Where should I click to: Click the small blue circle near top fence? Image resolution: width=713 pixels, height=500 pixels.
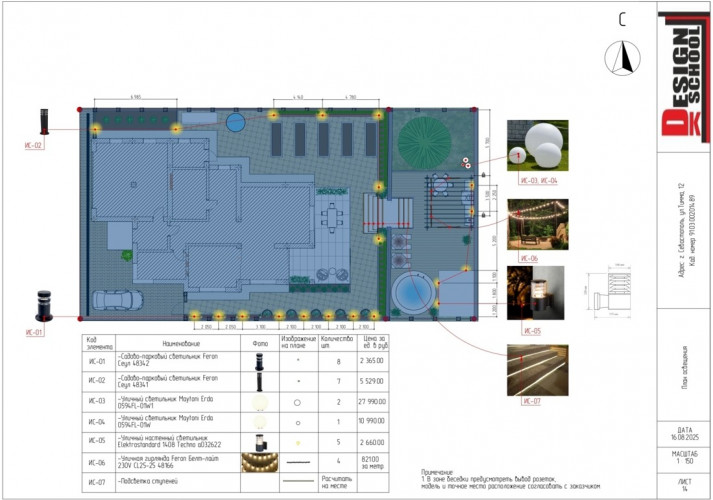click(235, 122)
